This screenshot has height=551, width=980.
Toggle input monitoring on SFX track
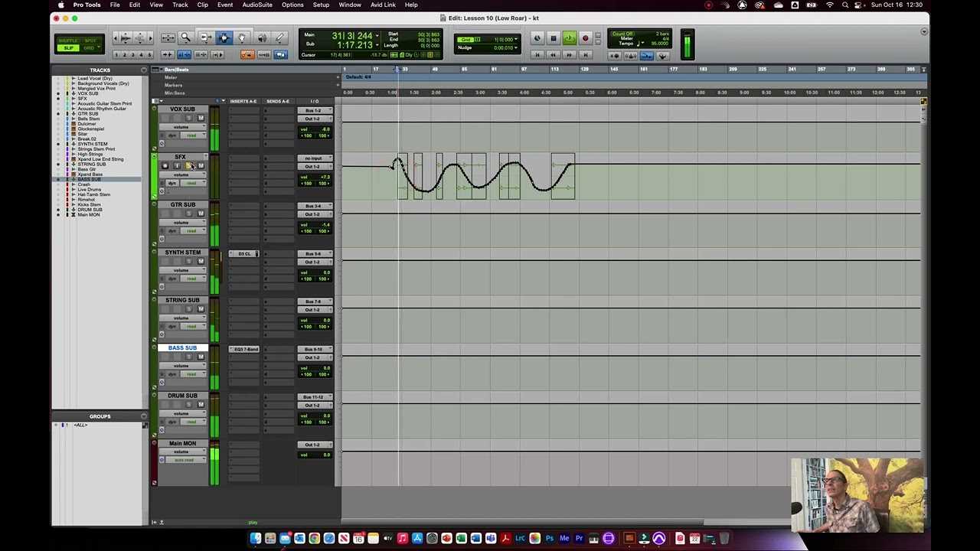177,165
